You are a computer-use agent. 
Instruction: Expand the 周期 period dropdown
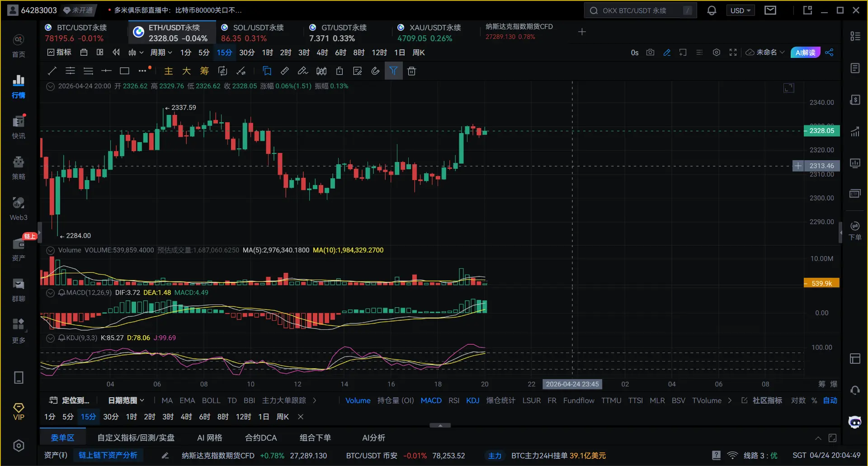click(x=161, y=52)
